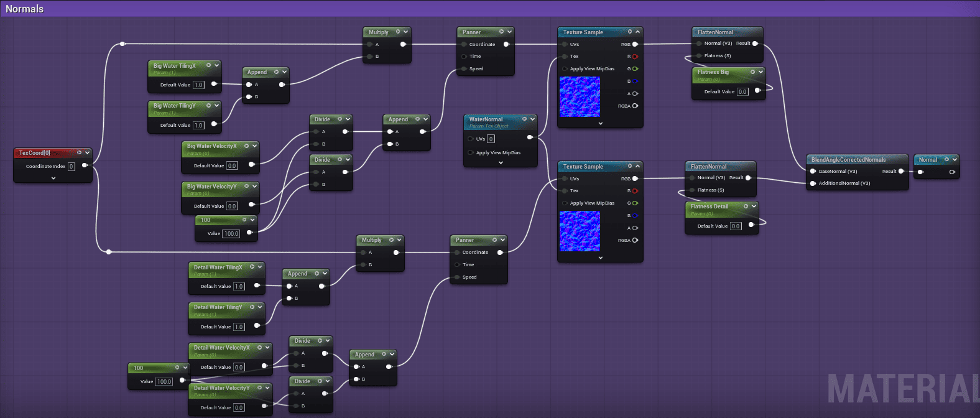The image size is (980, 418).
Task: Expand the bottom chevron of the TexCoord[0] node
Action: click(53, 178)
